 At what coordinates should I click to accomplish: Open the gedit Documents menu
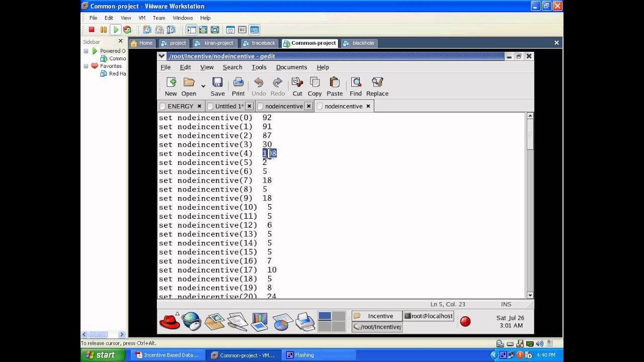tap(291, 67)
